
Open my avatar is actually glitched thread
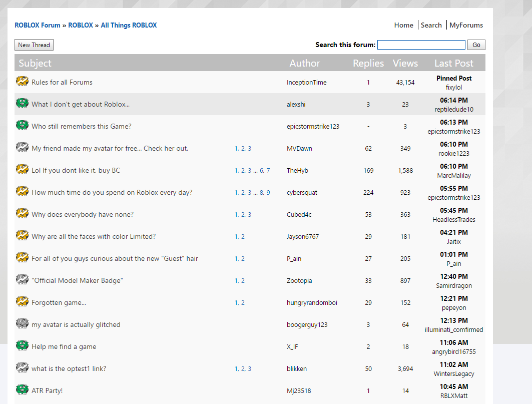pos(76,325)
